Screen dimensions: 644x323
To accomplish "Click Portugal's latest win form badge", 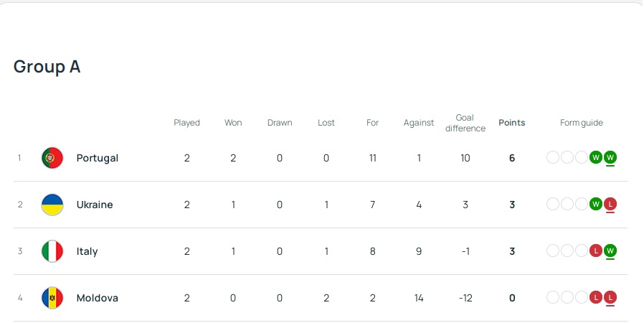I will [610, 157].
